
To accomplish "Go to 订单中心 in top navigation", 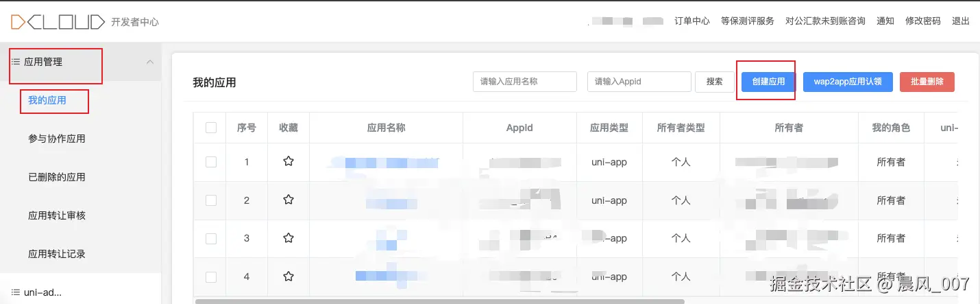I will point(692,21).
